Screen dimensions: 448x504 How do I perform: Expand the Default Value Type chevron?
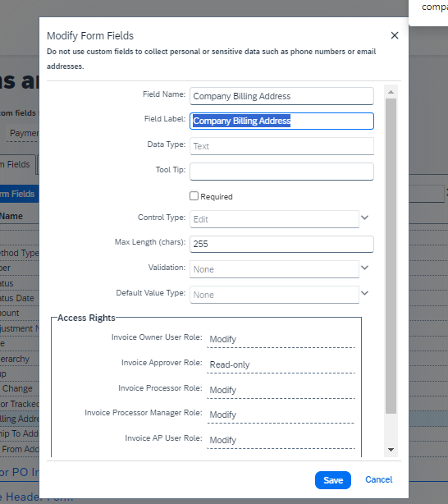[x=365, y=293]
